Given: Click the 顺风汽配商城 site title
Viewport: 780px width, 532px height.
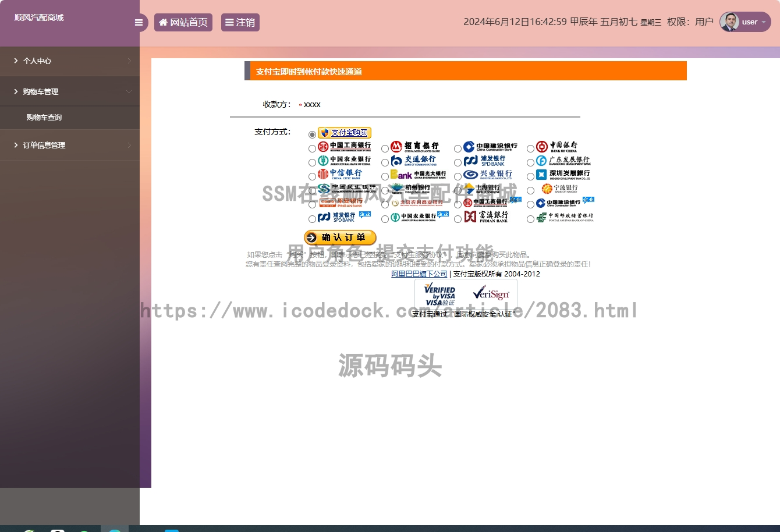Looking at the screenshot, I should pyautogui.click(x=39, y=17).
